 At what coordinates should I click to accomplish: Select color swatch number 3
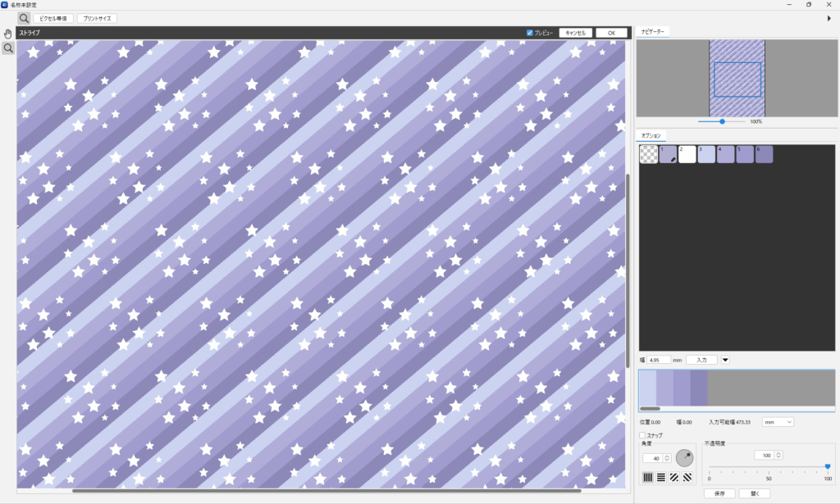tap(706, 154)
